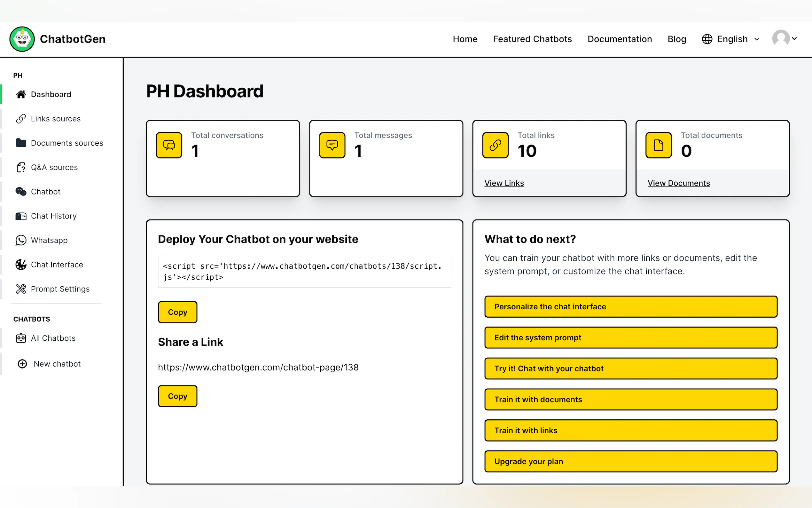Click the Prompt Settings tools icon
812x508 pixels.
point(21,289)
